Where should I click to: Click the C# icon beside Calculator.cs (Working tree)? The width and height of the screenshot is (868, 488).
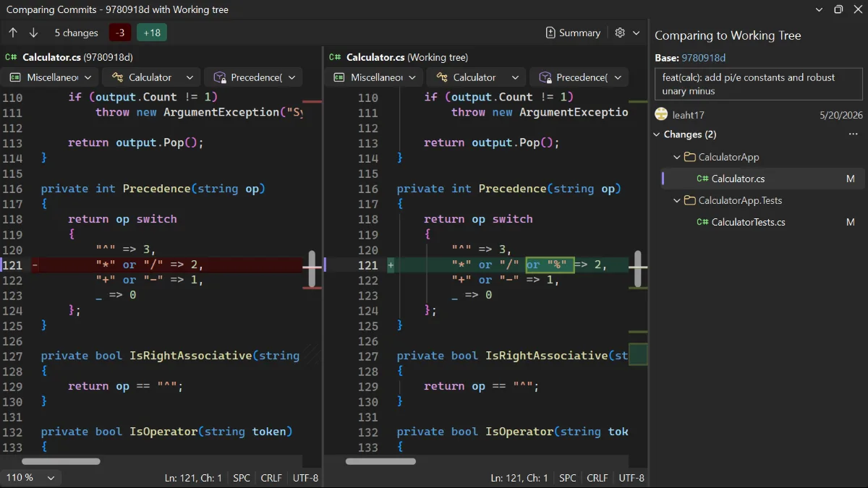335,57
